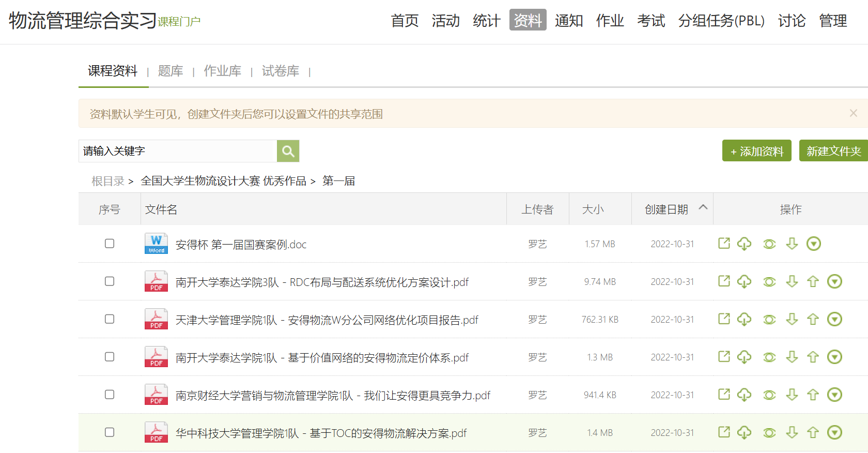Move 南京财经大学 pdf up one row
Viewport: 868px width, 453px height.
[813, 395]
